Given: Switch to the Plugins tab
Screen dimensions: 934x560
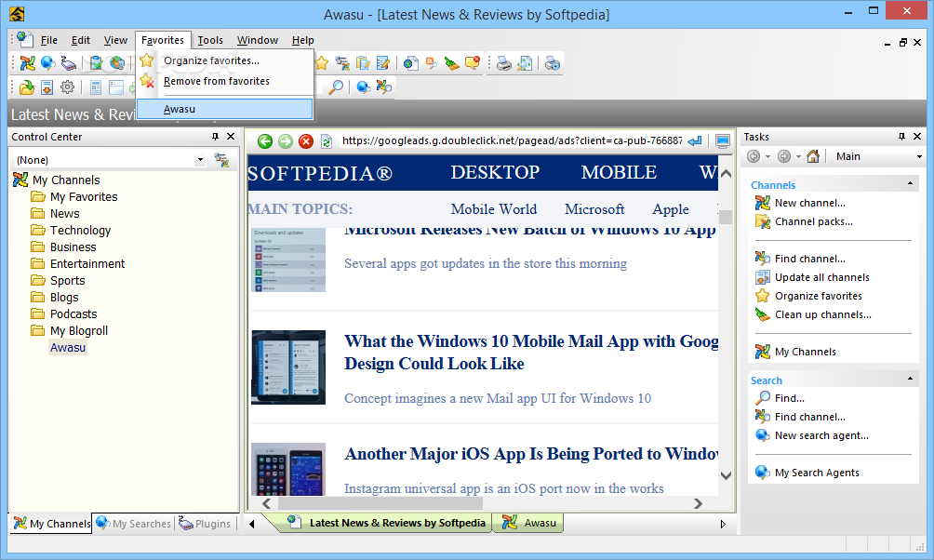Looking at the screenshot, I should [205, 524].
